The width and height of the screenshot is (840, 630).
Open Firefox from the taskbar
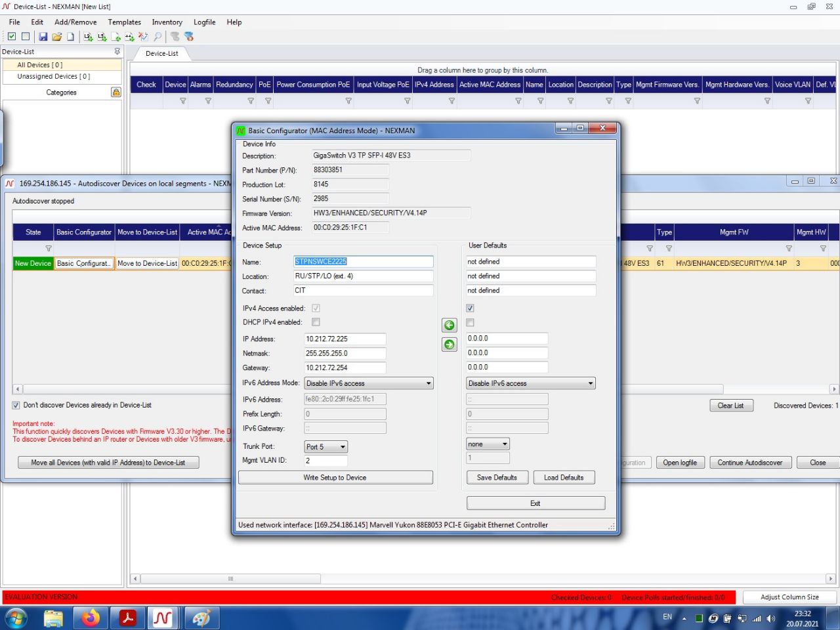(x=91, y=618)
